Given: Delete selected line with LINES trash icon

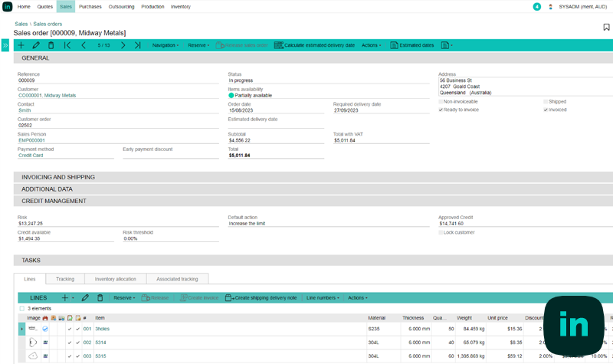Looking at the screenshot, I should coord(100,298).
